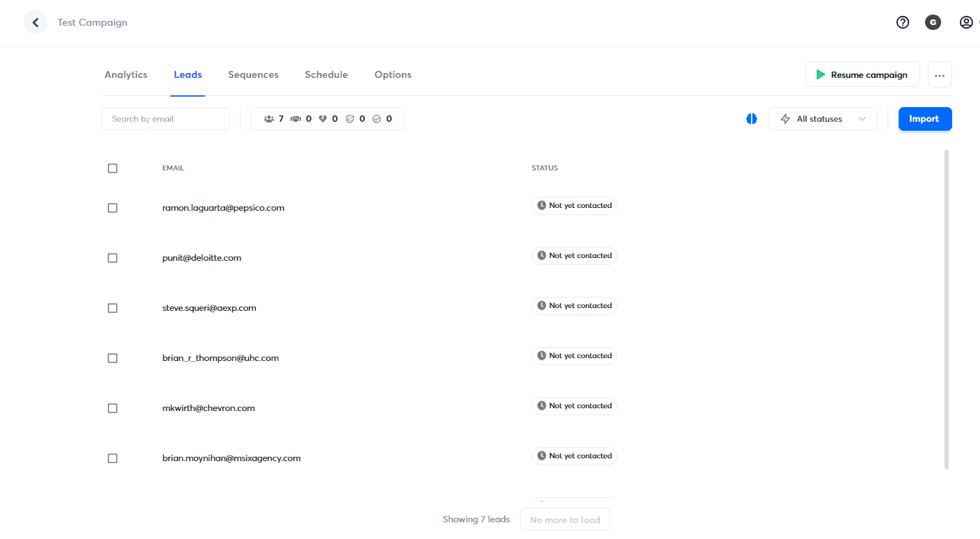Click the handshake counter icon
980x539 pixels.
(x=295, y=119)
